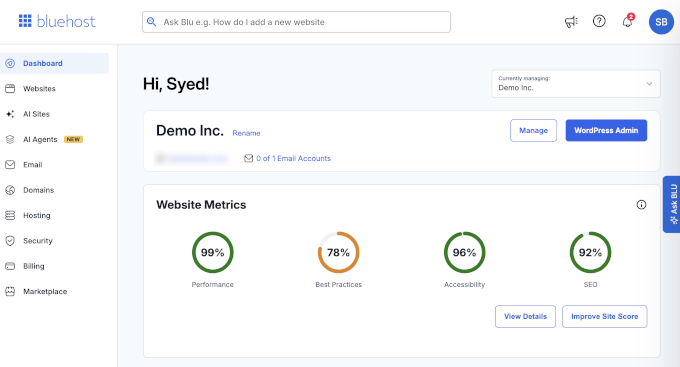Click the Marketplace store icon
This screenshot has height=367, width=680.
click(10, 292)
